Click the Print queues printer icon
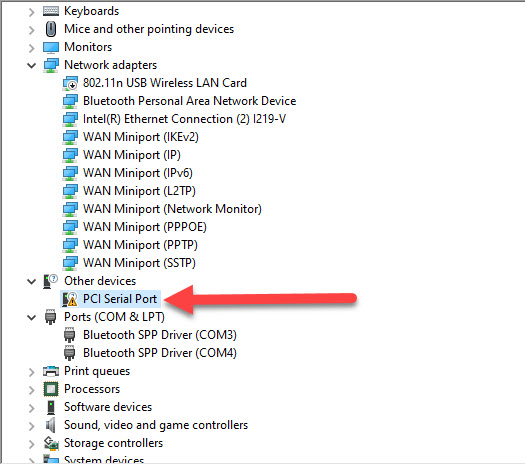The image size is (525, 465). click(51, 371)
